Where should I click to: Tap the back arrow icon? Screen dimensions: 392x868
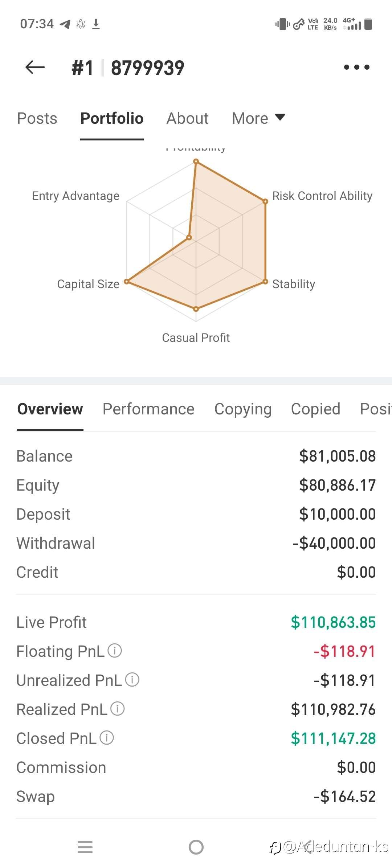tap(35, 67)
